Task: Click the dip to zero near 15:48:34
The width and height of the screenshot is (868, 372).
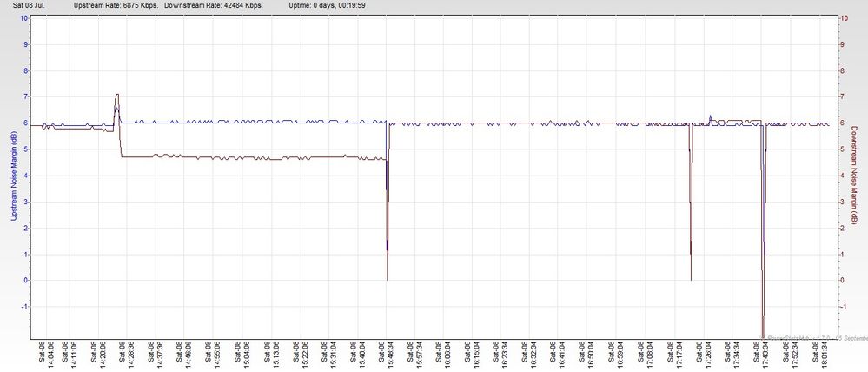Action: pyautogui.click(x=387, y=278)
